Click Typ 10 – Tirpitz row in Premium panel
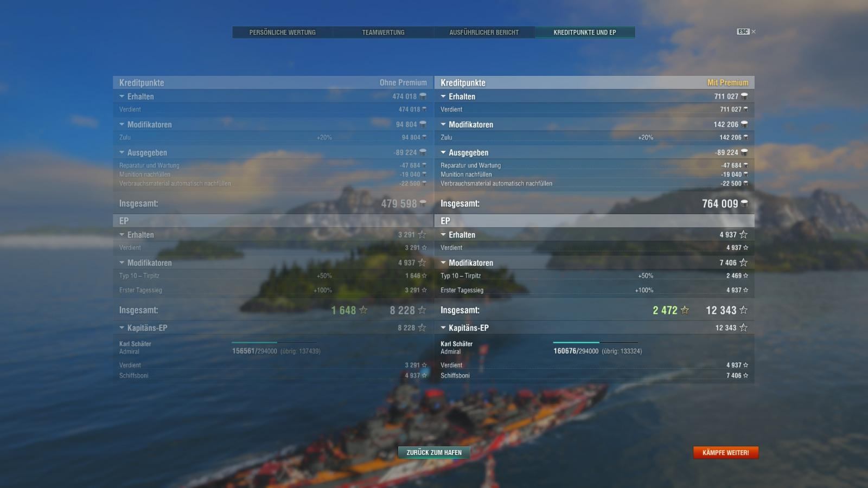868x488 pixels. click(x=594, y=276)
